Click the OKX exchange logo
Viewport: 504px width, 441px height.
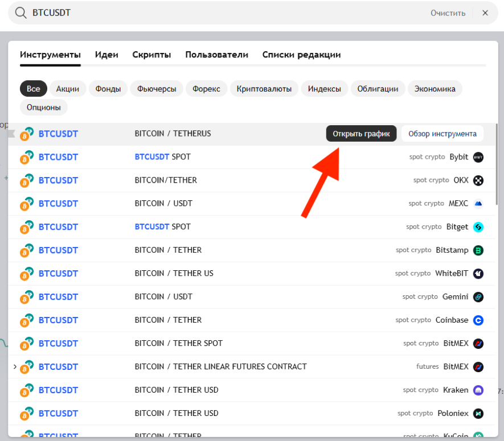point(478,180)
